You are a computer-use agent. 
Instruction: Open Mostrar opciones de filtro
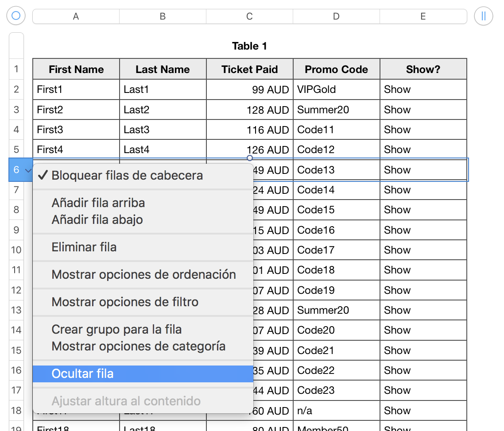tap(125, 302)
